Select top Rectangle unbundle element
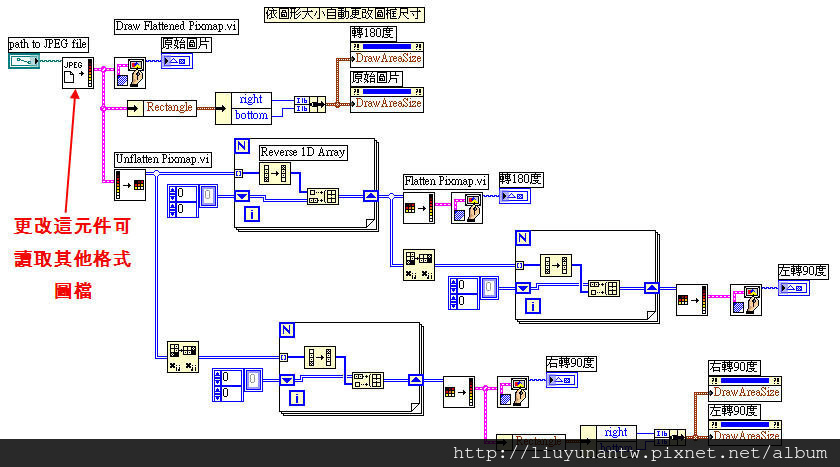The width and height of the screenshot is (840, 467). 162,108
